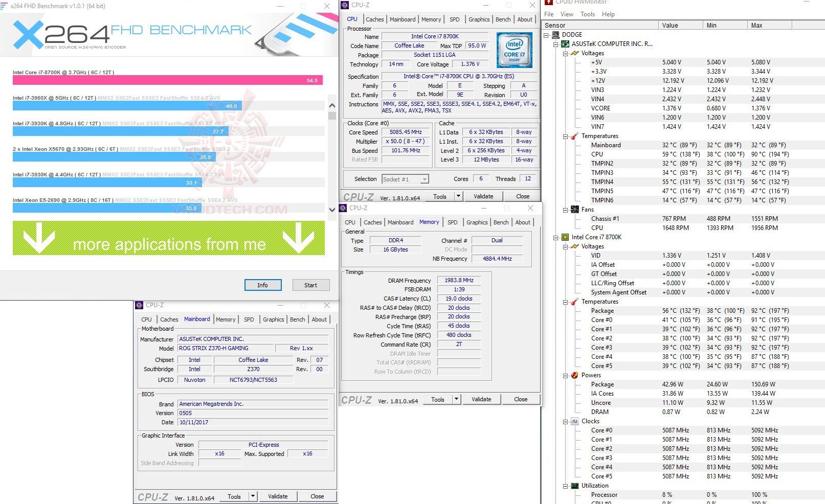Click the ASUSTeK motherboard icon in the sensor tree

click(x=565, y=44)
